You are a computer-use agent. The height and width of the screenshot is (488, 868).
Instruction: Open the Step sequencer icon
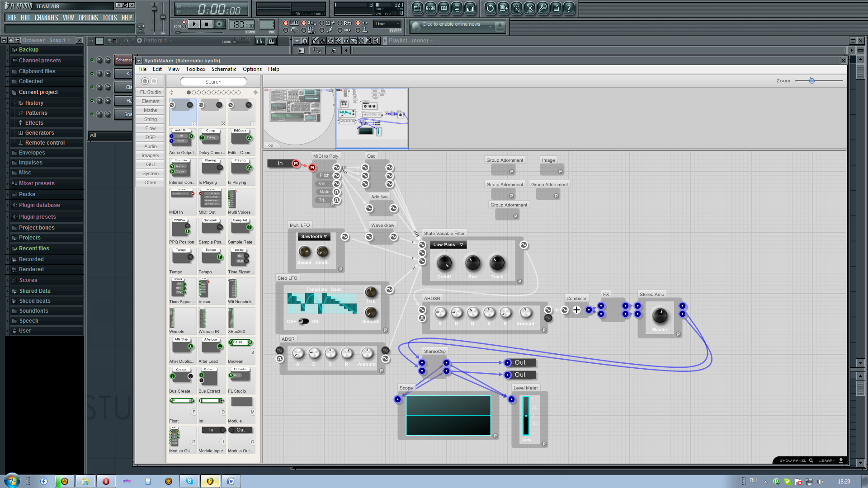click(430, 8)
